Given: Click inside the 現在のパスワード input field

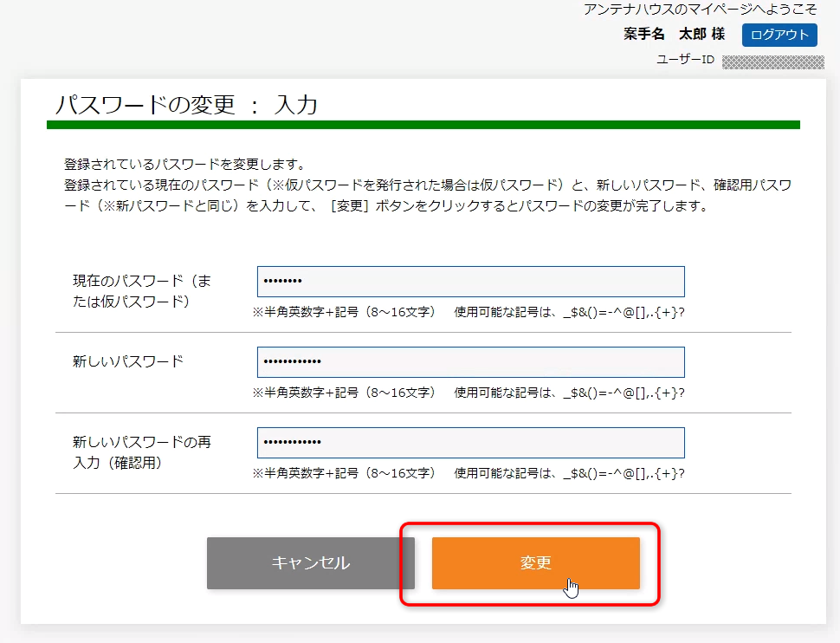Looking at the screenshot, I should point(470,281).
